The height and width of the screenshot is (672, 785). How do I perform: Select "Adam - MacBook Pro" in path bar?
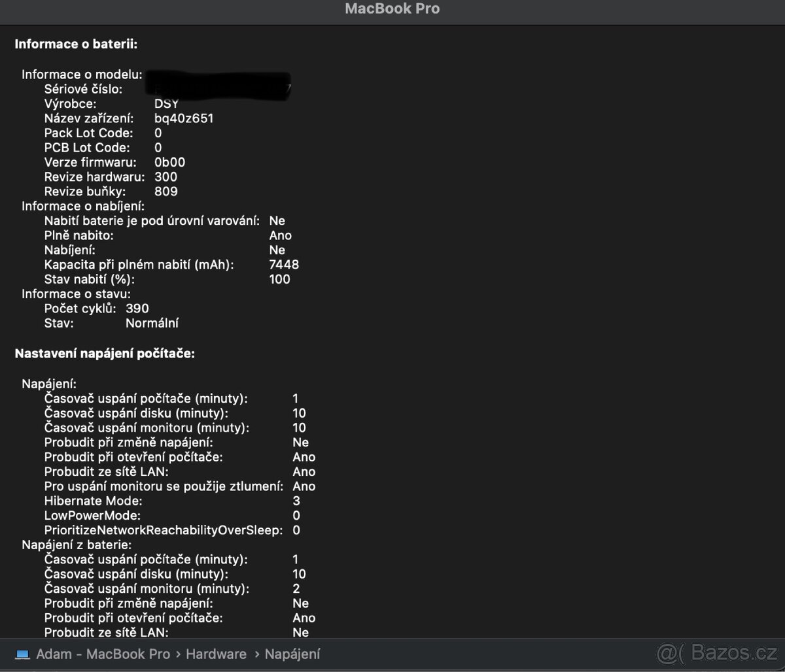click(103, 654)
